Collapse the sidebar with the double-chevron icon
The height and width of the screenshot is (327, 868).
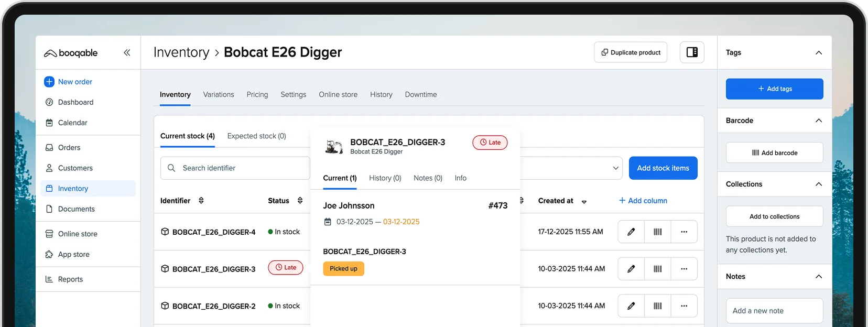127,52
